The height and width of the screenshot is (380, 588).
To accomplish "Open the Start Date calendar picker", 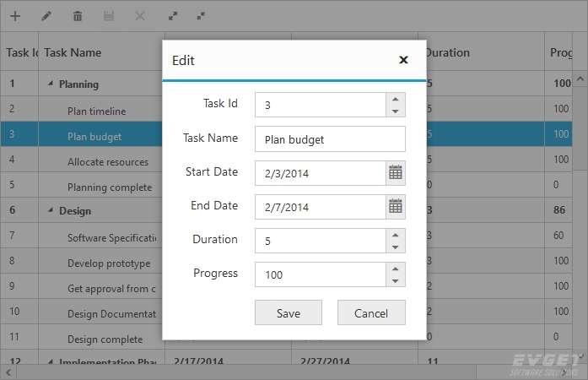I will pos(395,172).
